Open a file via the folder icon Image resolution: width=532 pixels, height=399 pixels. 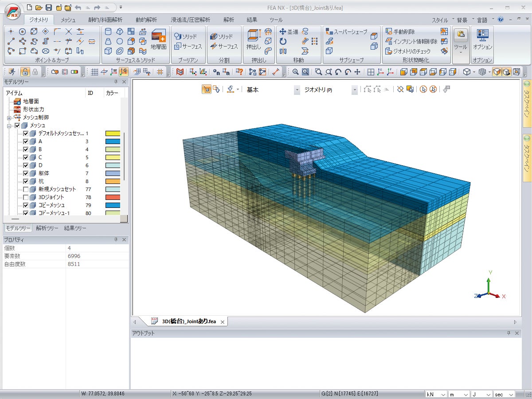click(x=39, y=8)
